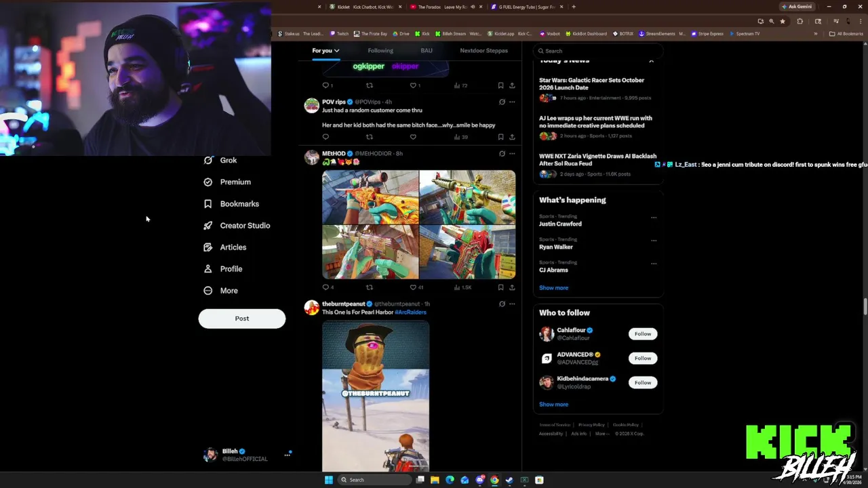
Task: Open Chrome extensions puzzle icon
Action: 800,21
